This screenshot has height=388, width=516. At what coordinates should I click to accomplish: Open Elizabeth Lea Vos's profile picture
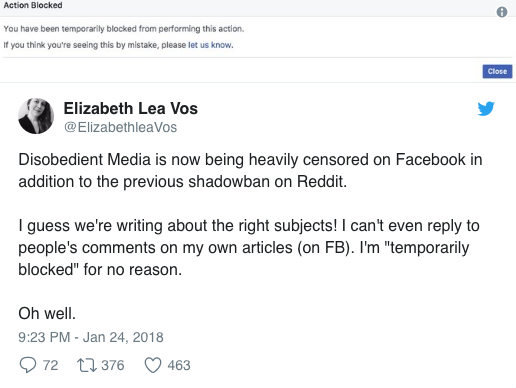(36, 116)
